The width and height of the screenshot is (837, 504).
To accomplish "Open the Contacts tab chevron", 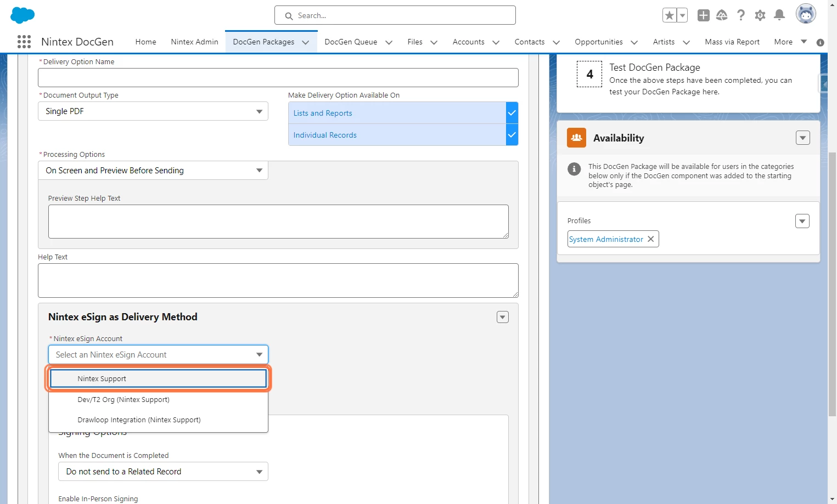I will coord(556,42).
